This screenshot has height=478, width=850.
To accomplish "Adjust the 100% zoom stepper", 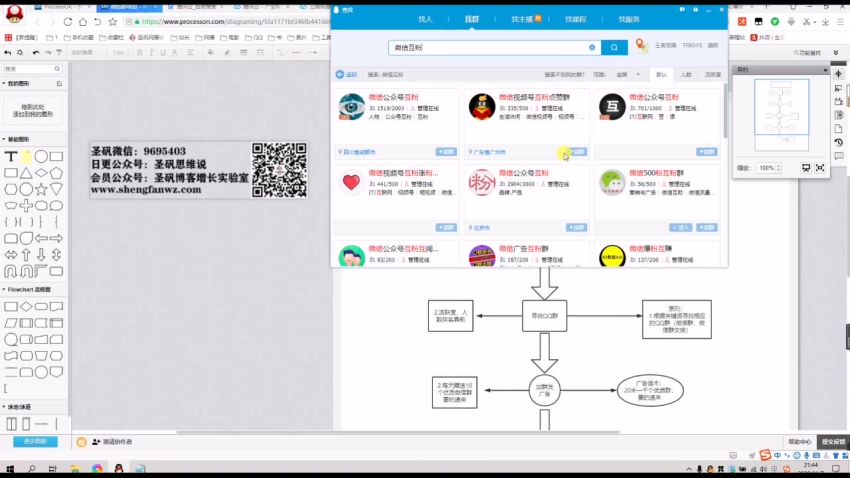I will point(778,168).
